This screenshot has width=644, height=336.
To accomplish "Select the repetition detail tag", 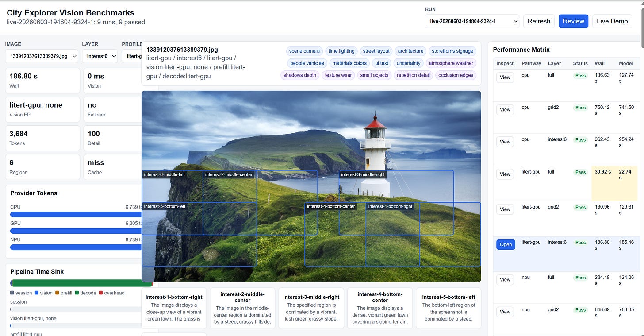I will click(413, 75).
